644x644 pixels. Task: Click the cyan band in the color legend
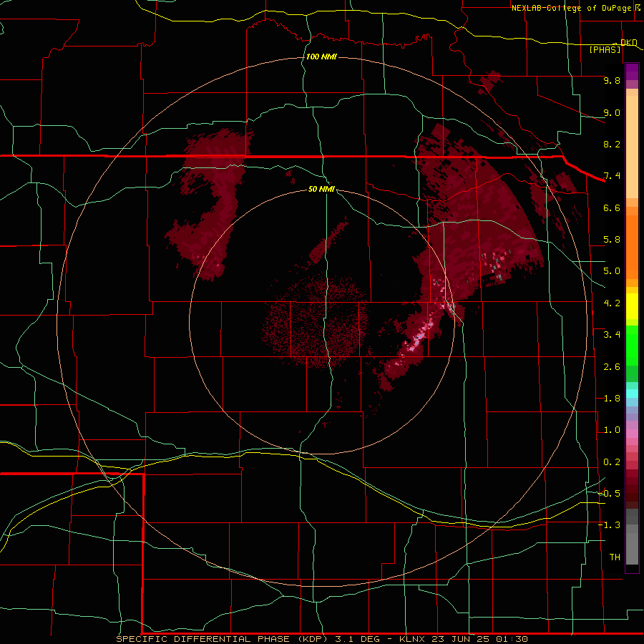pyautogui.click(x=632, y=394)
